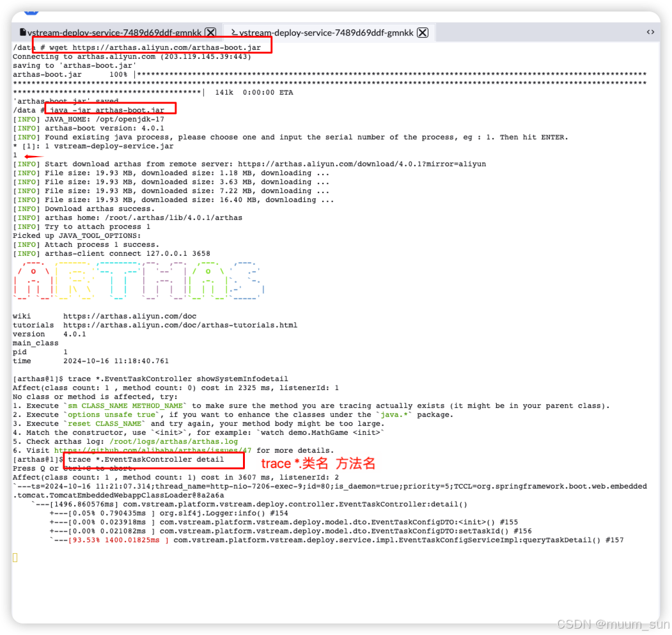
Task: Close the first terminal tab
Action: [x=210, y=31]
